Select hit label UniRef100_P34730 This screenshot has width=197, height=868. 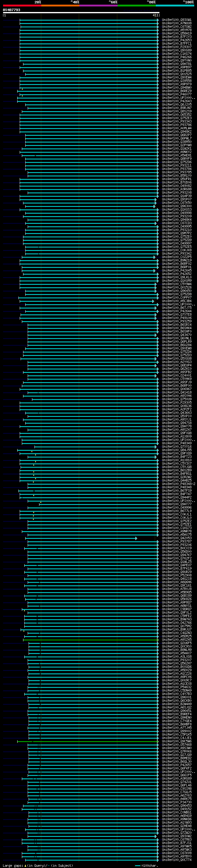tap(177, 802)
